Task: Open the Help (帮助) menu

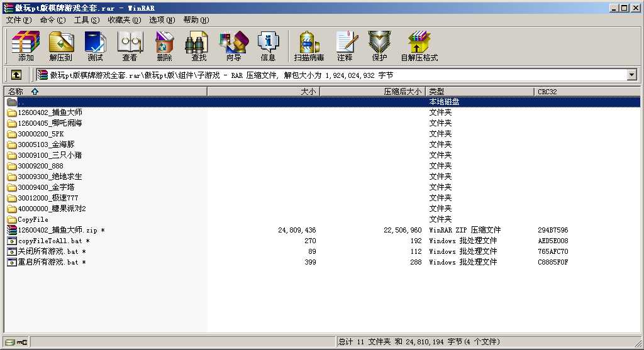Action: click(196, 19)
